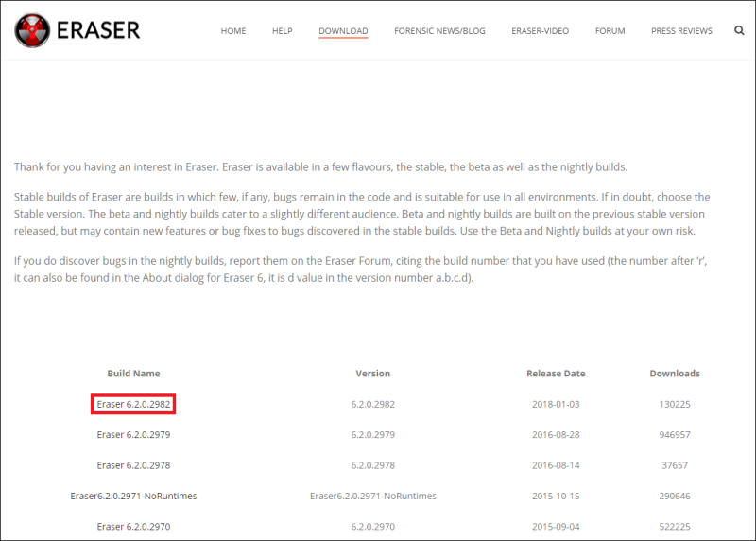Click the paragraph starting 'Thank for you having'
Viewport: 756px width, 541px height.
[320, 167]
